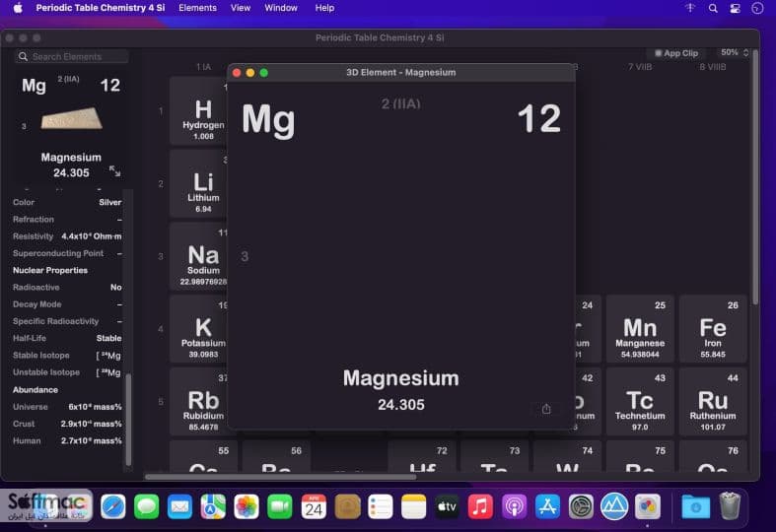This screenshot has width=776, height=532.
Task: Choose the Potassium element tile
Action: 198,329
